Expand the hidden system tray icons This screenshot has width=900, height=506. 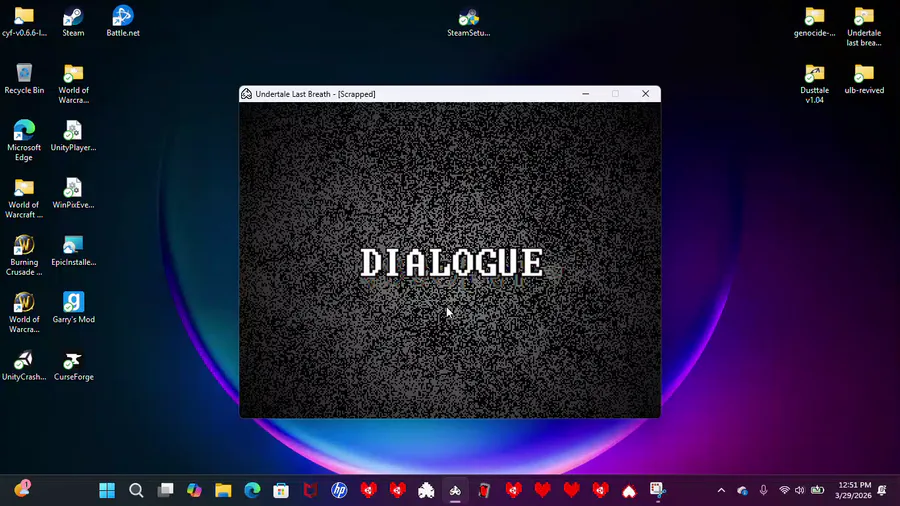click(x=721, y=491)
